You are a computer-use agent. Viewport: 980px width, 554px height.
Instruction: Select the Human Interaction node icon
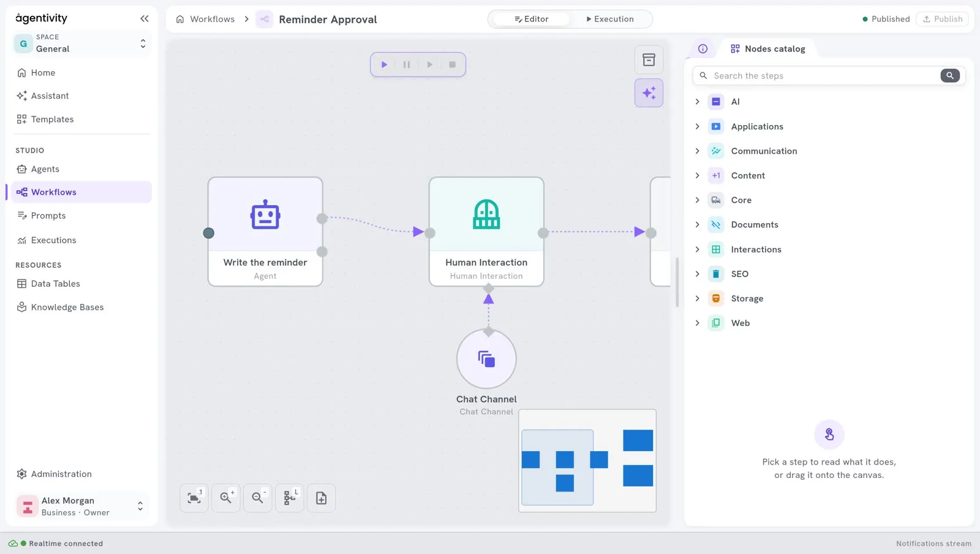click(486, 214)
